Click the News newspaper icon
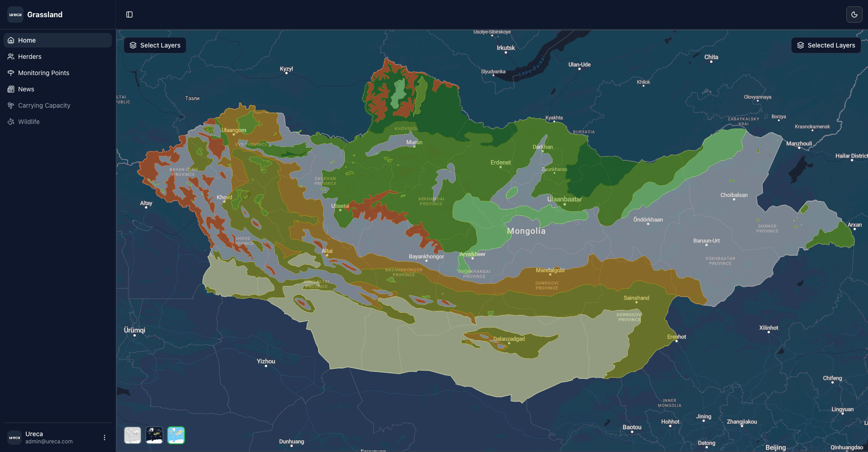The image size is (868, 452). [11, 89]
